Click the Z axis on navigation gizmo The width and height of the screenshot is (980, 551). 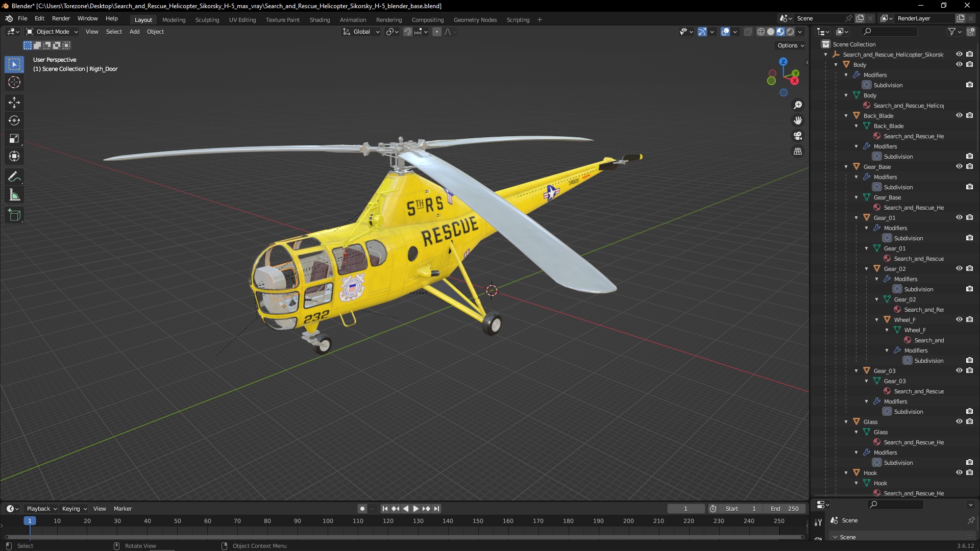pos(783,62)
